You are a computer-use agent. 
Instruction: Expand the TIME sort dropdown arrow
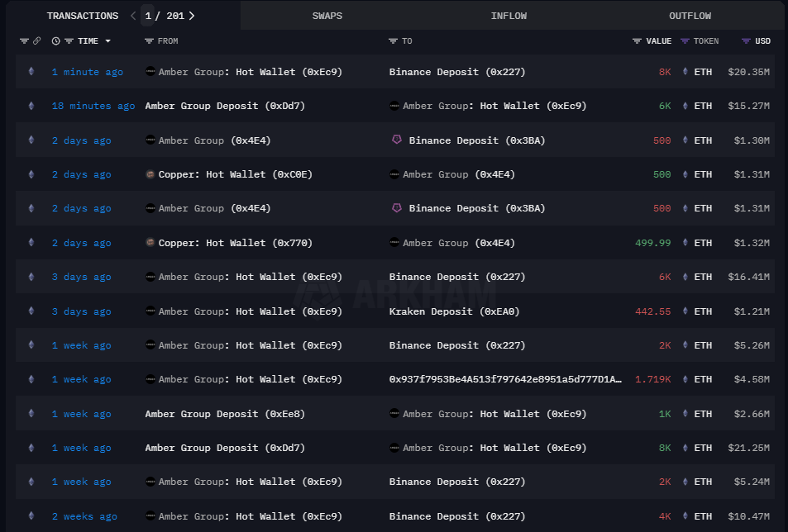(107, 41)
